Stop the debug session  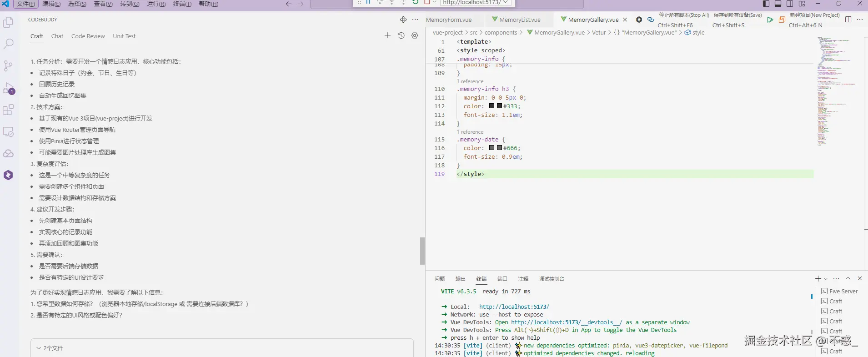[x=426, y=2]
